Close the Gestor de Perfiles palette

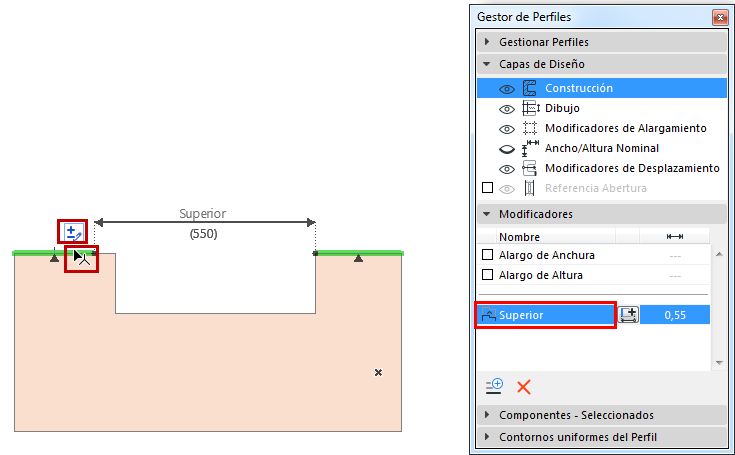720,17
